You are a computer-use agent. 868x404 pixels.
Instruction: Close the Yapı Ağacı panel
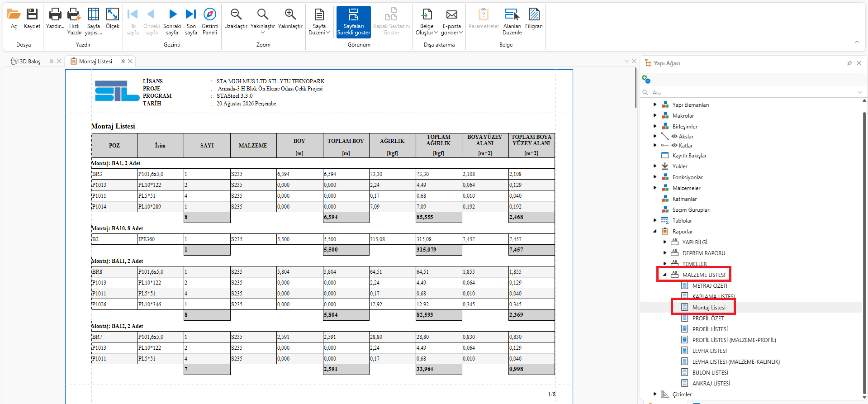859,63
